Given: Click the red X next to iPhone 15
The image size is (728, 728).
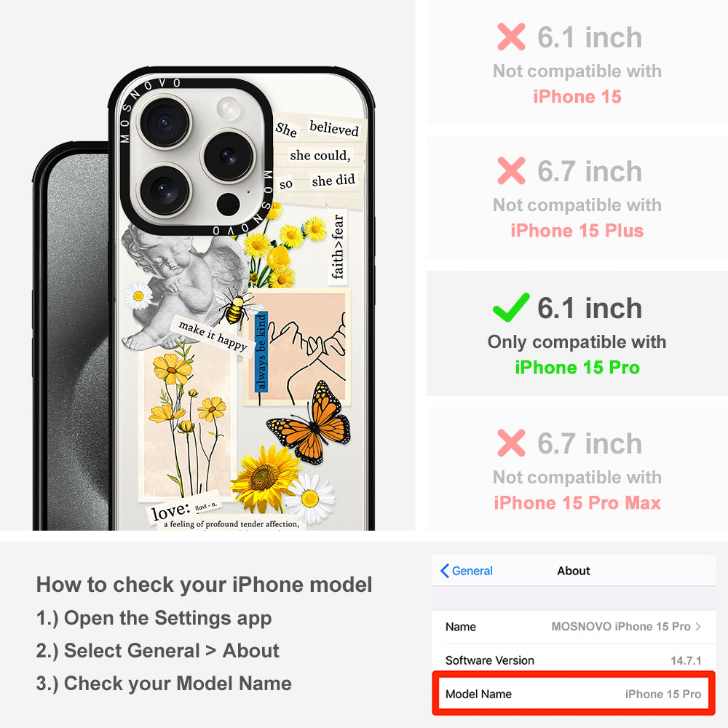Looking at the screenshot, I should point(511,36).
